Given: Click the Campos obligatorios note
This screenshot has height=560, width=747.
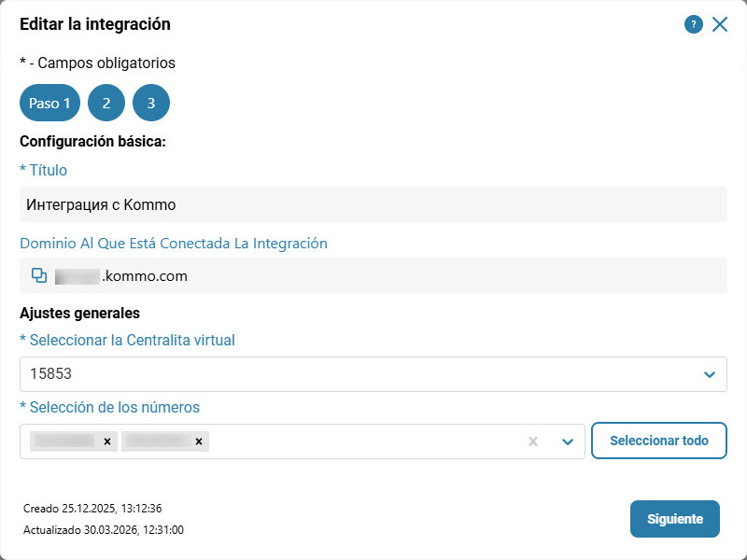Looking at the screenshot, I should click(97, 63).
